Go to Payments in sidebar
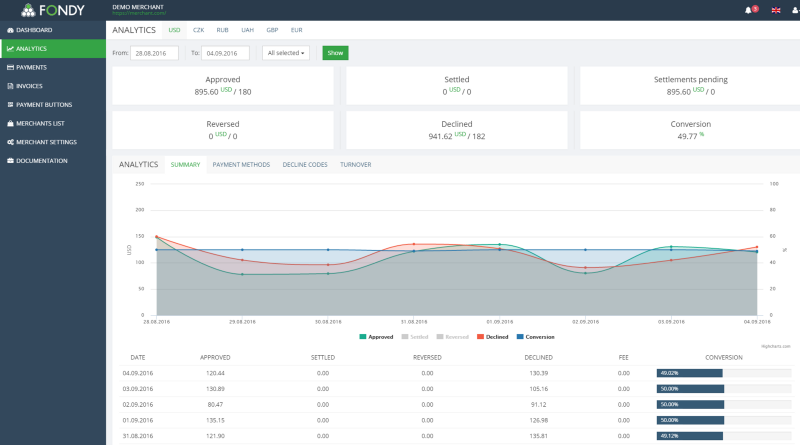 [x=53, y=67]
